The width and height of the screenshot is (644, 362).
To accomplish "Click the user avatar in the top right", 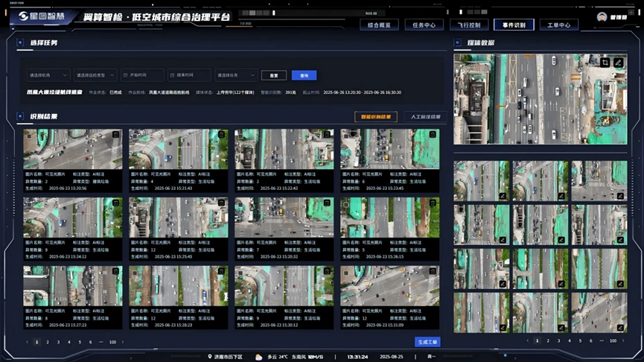I will [x=602, y=17].
